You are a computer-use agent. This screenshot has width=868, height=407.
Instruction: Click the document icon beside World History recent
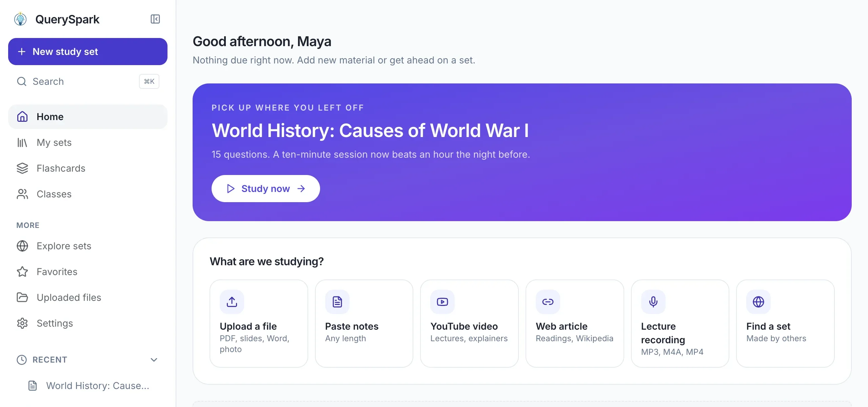click(x=33, y=386)
